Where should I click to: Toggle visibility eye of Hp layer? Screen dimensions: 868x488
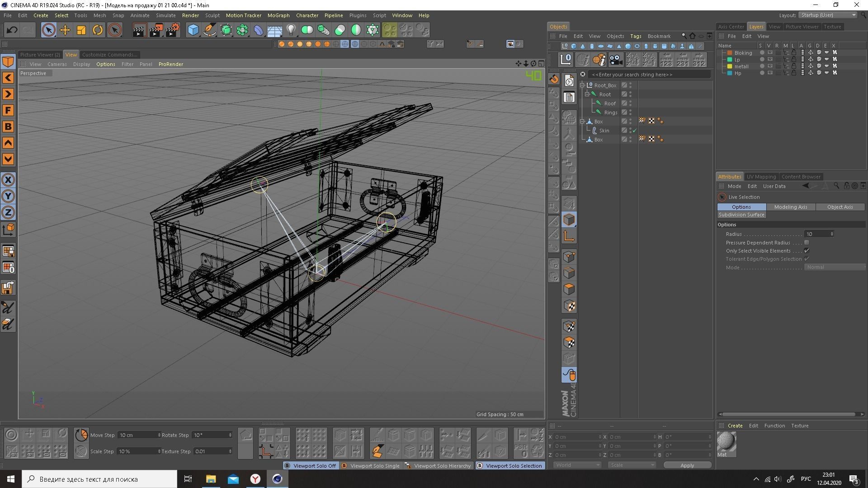(x=770, y=73)
